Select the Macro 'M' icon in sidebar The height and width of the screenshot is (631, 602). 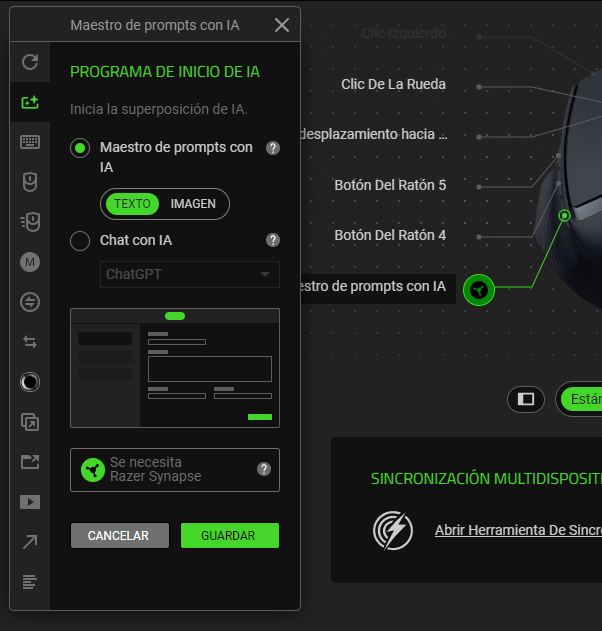30,262
